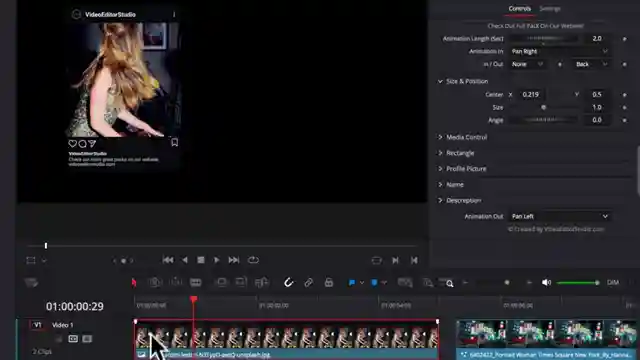Mute audio with the speaker icon
640x360 pixels.
pos(546,282)
